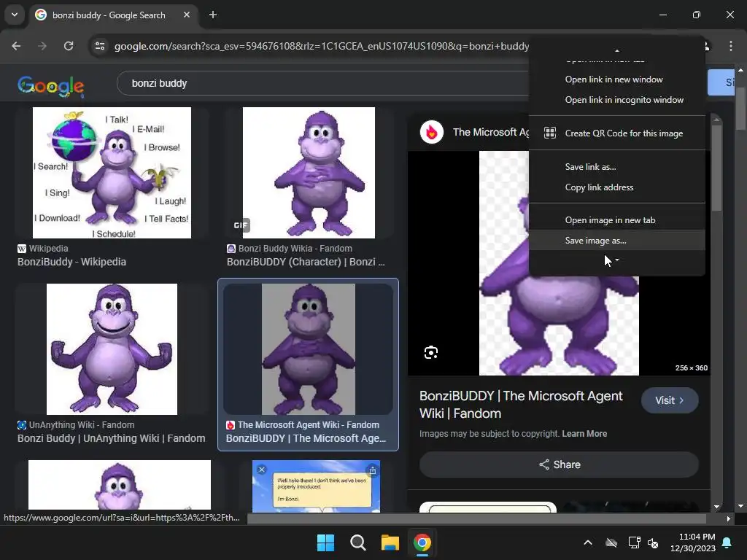The width and height of the screenshot is (747, 560).
Task: Click in the bonzi buddy search box
Action: (324, 83)
